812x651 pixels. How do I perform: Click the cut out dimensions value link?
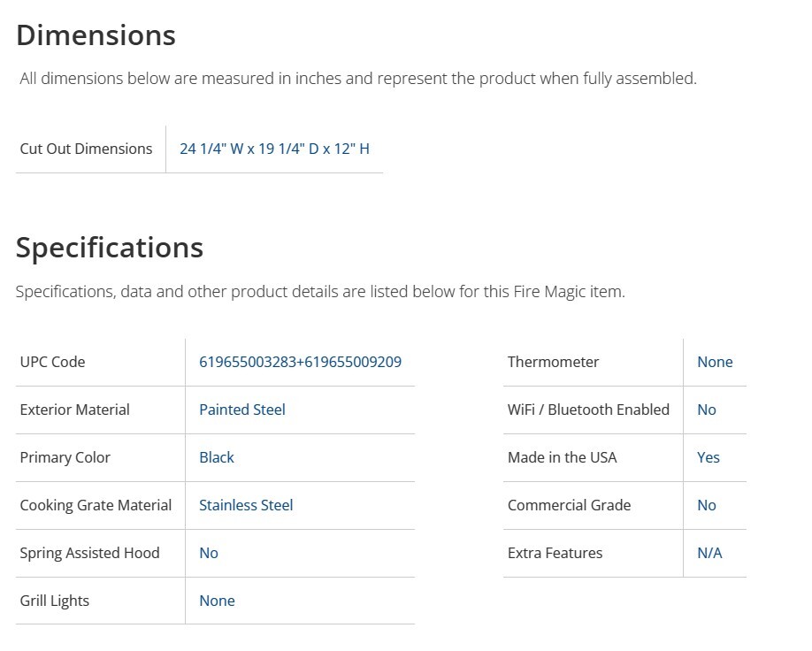coord(274,149)
